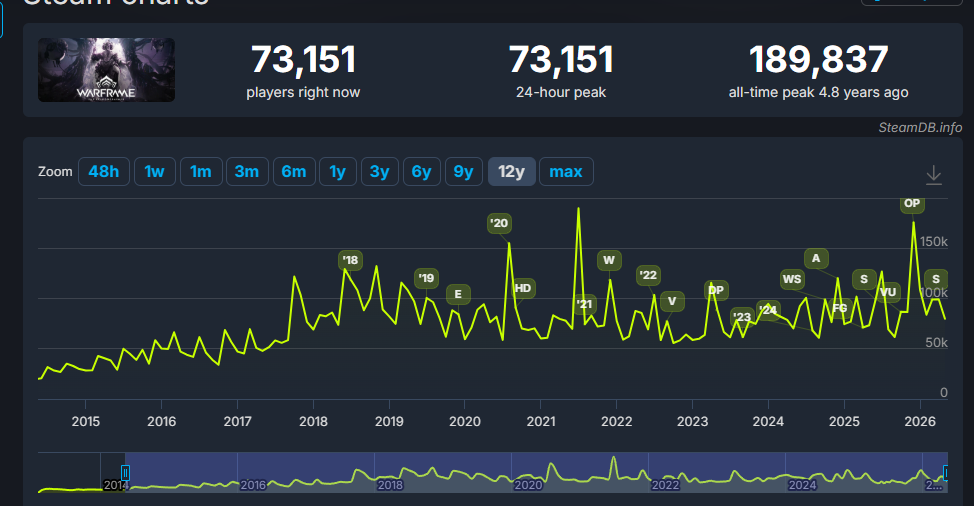Choose the 3y zoom option
Screen dimensions: 974x506
pyautogui.click(x=380, y=171)
